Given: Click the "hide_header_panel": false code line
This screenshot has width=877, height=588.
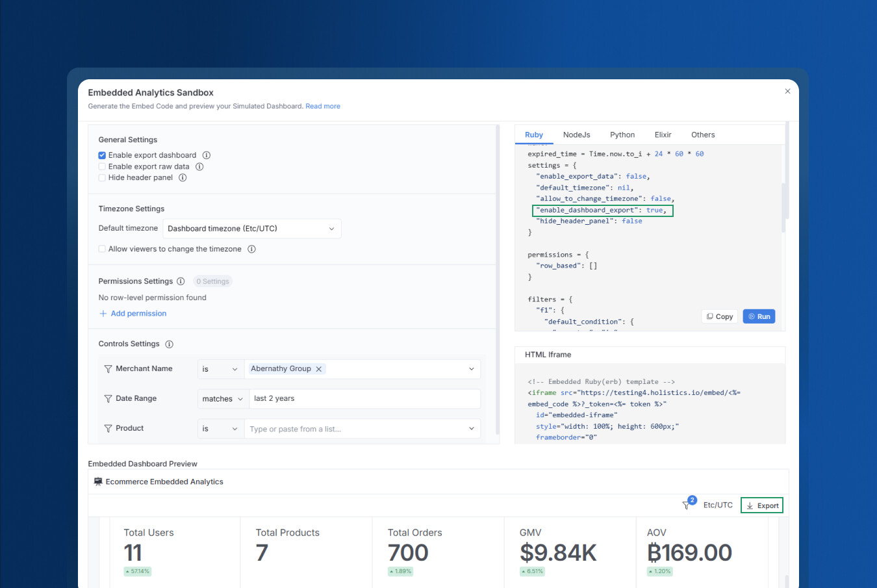Looking at the screenshot, I should coord(589,222).
